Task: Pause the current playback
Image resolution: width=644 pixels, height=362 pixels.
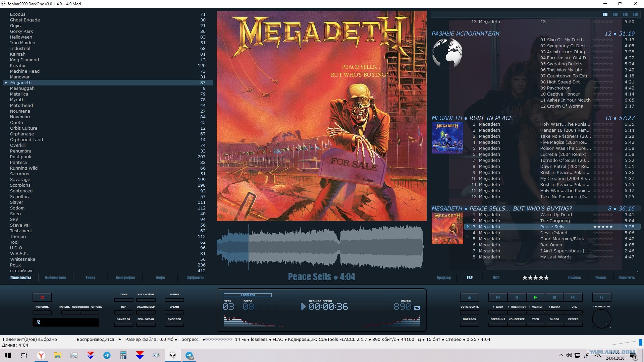Action: (517, 297)
